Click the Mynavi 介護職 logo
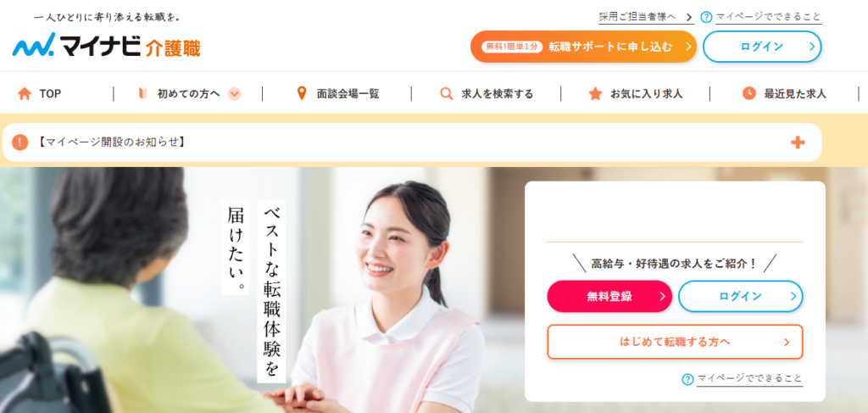Screen dimensions: 868x413 point(106,45)
